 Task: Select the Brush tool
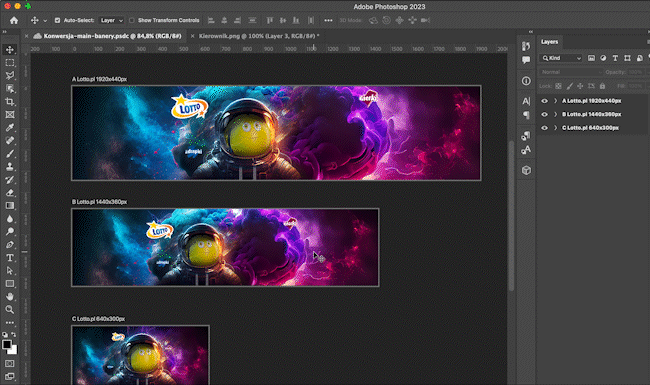pyautogui.click(x=10, y=154)
